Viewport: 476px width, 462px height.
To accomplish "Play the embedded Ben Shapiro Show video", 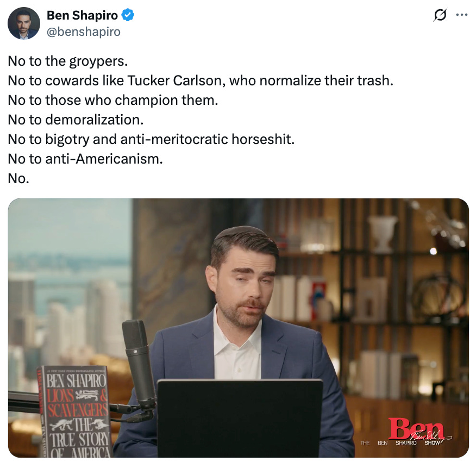I will [x=239, y=328].
